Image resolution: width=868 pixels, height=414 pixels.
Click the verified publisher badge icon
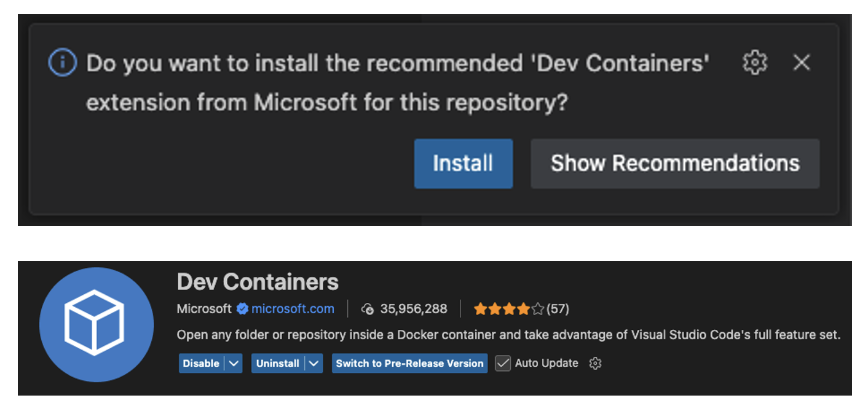(243, 308)
